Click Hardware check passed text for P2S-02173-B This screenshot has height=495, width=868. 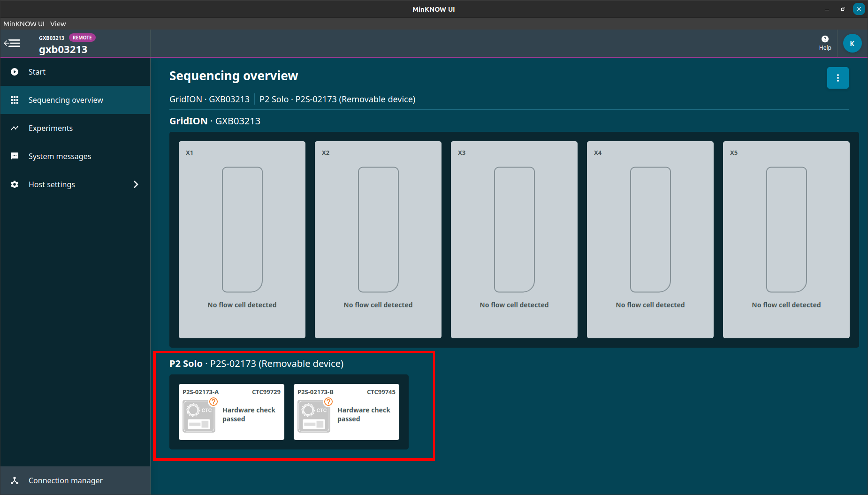click(x=364, y=414)
